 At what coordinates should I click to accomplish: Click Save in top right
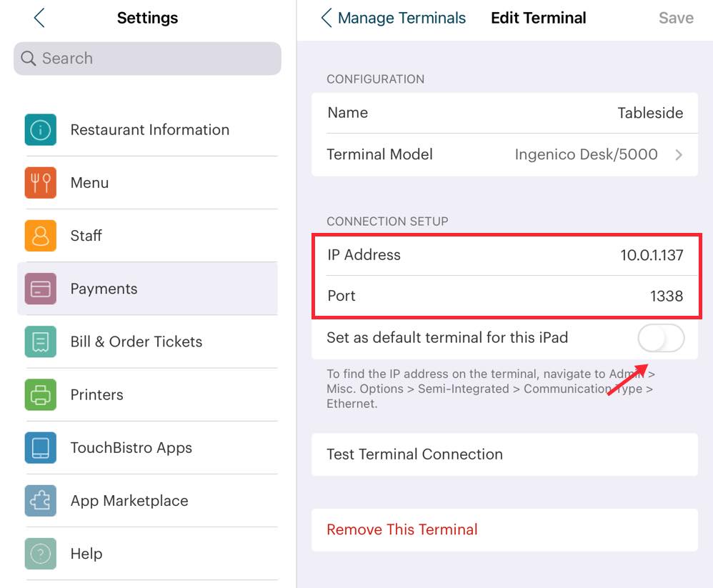coord(675,18)
